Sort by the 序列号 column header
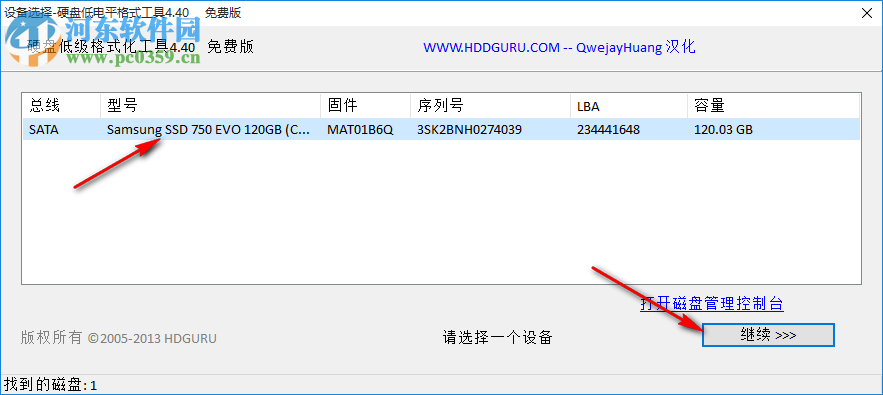The image size is (883, 395). pos(490,105)
